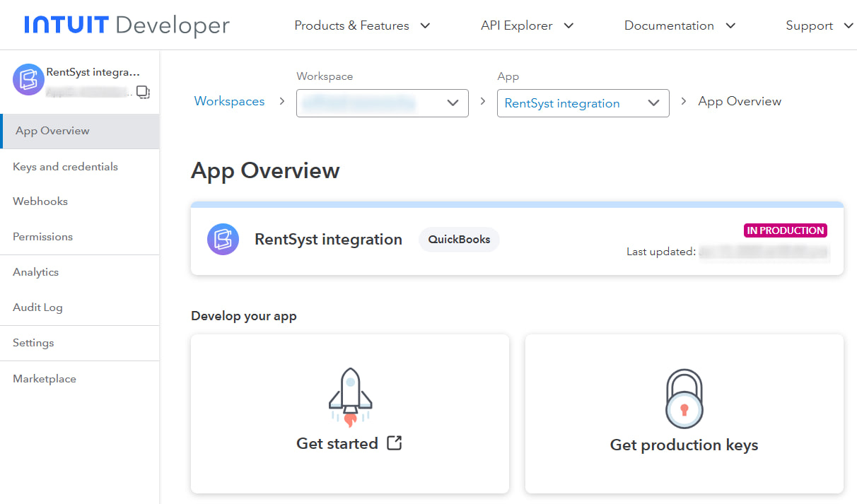Open the Webhooks sidebar section
This screenshot has height=504, width=857.
[x=40, y=201]
